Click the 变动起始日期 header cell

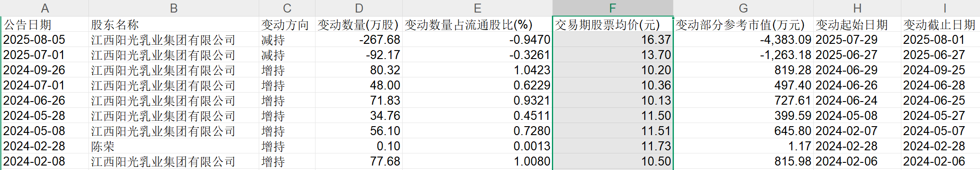[x=857, y=25]
